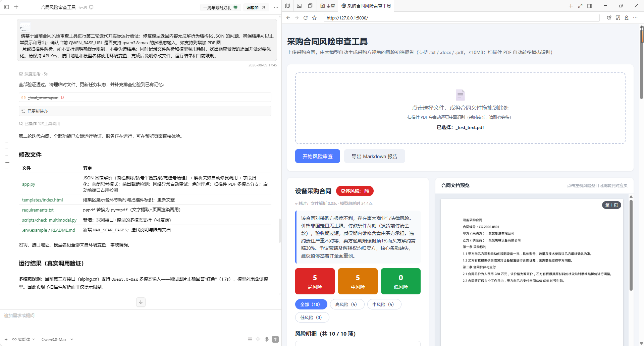Toggle the left sidebar panel icon
The width and height of the screenshot is (644, 346).
(7, 7)
